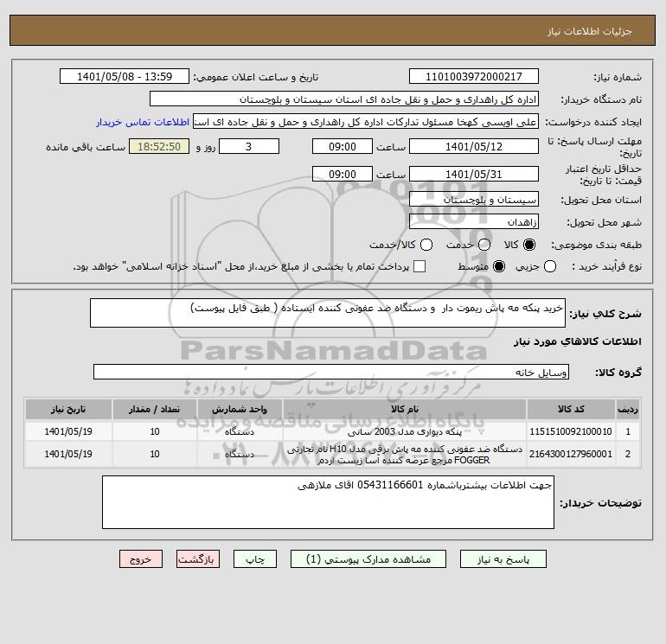Screen dimensions: 666x644
Task: Click the پنکه دیواری مدل 2003 سانی cell
Action: (405, 431)
